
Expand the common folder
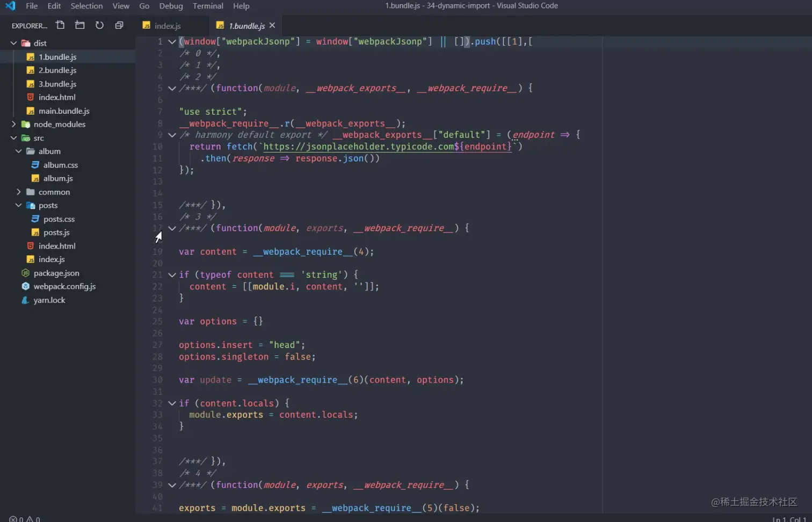pyautogui.click(x=19, y=192)
